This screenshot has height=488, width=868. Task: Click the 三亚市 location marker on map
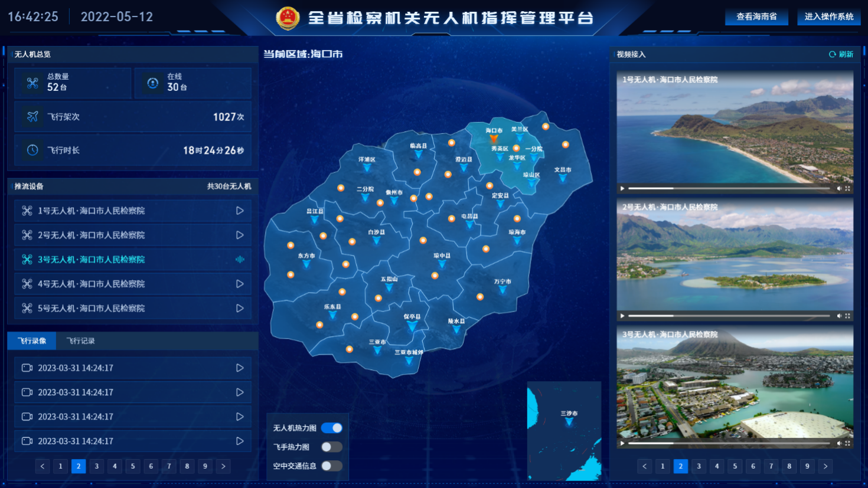coord(377,350)
